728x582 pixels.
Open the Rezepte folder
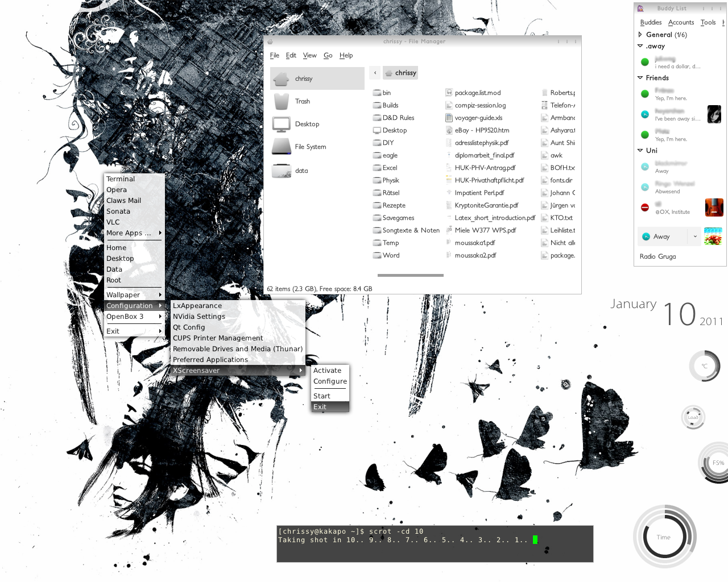coord(389,205)
